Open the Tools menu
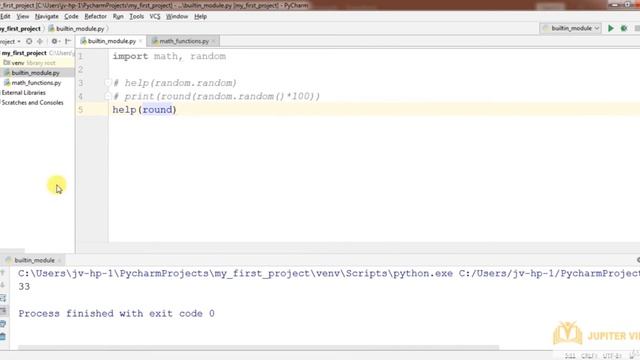 click(136, 16)
